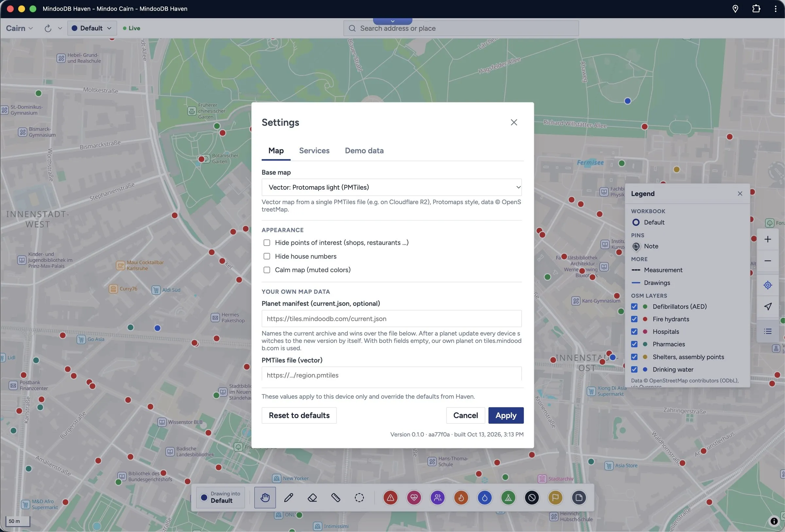Place a red warning triangle pin
This screenshot has width=785, height=532.
point(390,498)
